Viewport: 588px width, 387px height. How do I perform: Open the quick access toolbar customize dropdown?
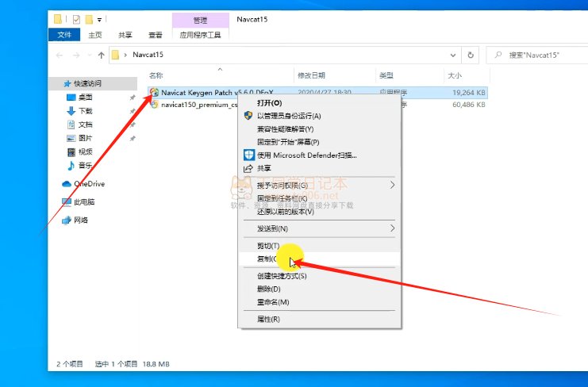(x=99, y=20)
